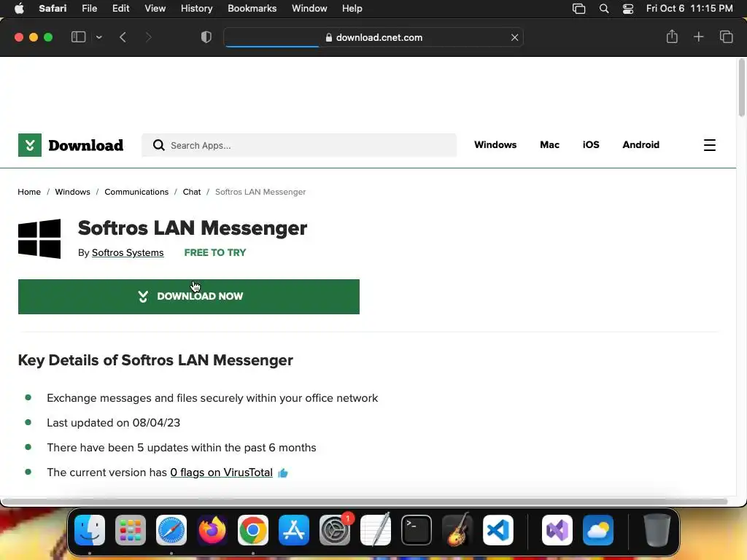747x560 pixels.
Task: Open the cloud weather app in Dock
Action: [598, 530]
